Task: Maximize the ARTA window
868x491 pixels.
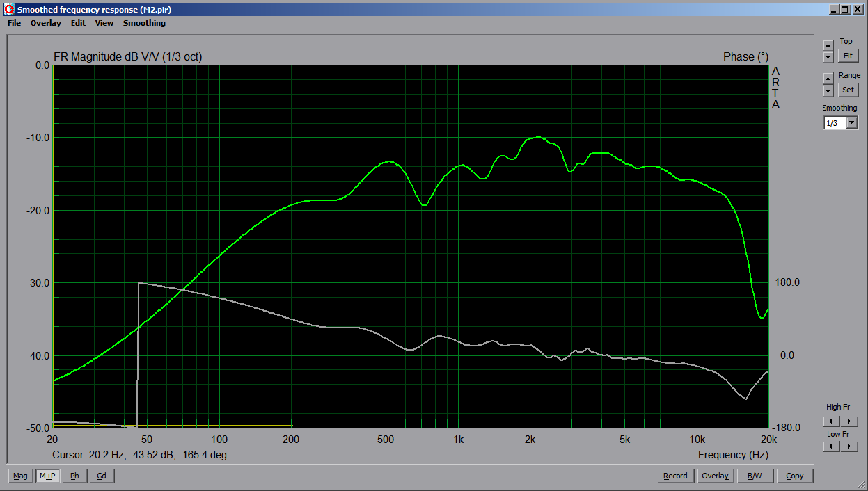Action: coord(845,10)
